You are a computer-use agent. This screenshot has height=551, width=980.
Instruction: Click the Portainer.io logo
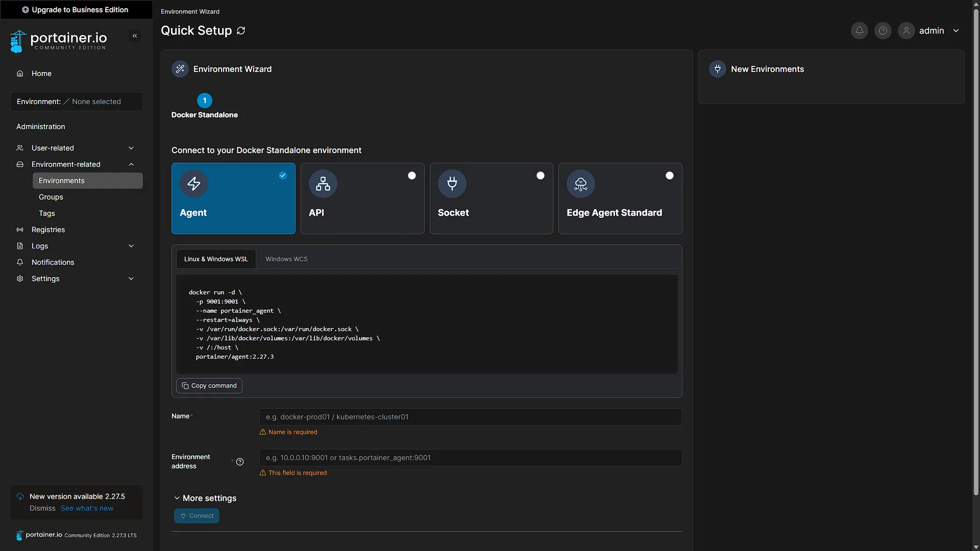point(58,41)
